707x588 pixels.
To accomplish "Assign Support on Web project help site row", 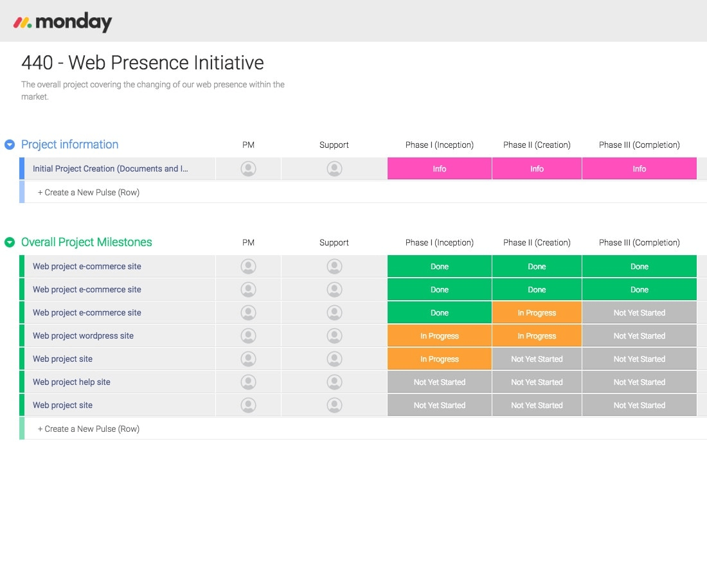I will click(x=334, y=382).
